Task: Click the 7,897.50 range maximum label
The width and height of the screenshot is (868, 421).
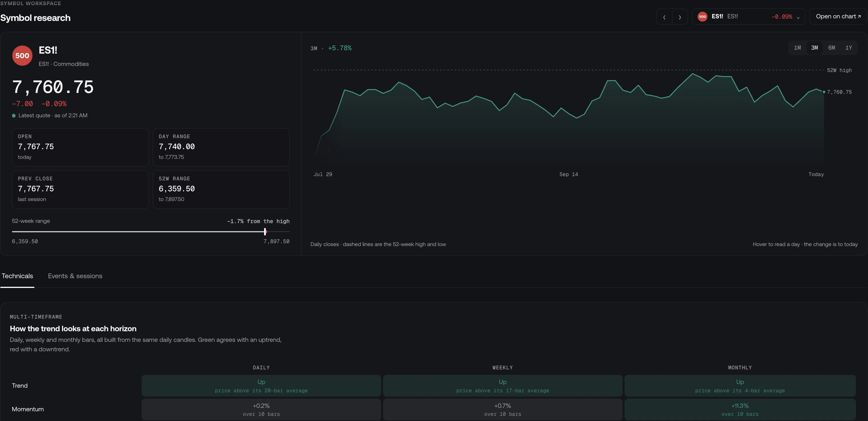Action: click(276, 241)
